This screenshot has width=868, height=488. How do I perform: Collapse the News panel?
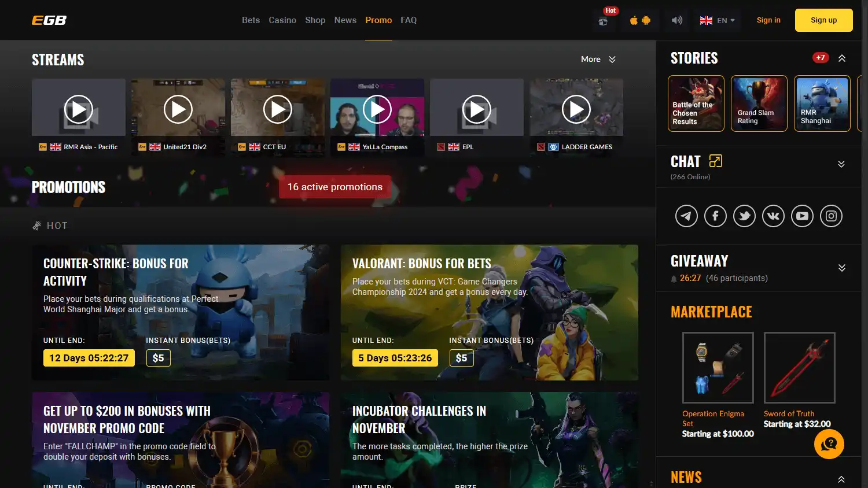click(x=841, y=479)
